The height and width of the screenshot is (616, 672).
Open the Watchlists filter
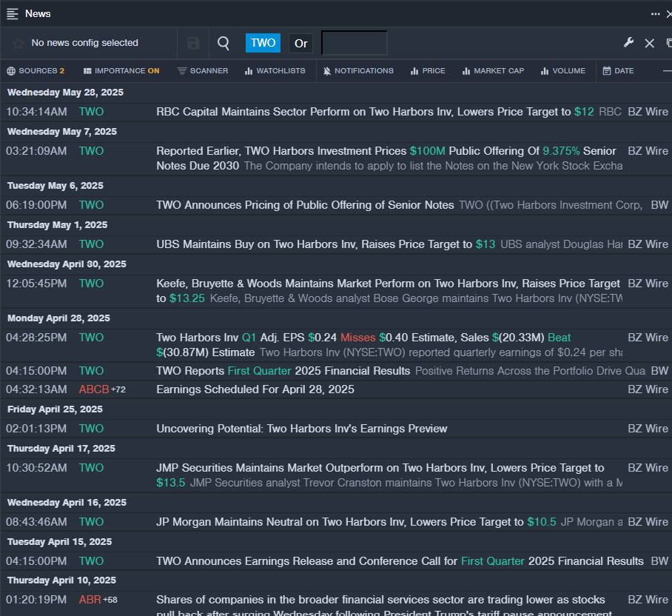tap(275, 71)
